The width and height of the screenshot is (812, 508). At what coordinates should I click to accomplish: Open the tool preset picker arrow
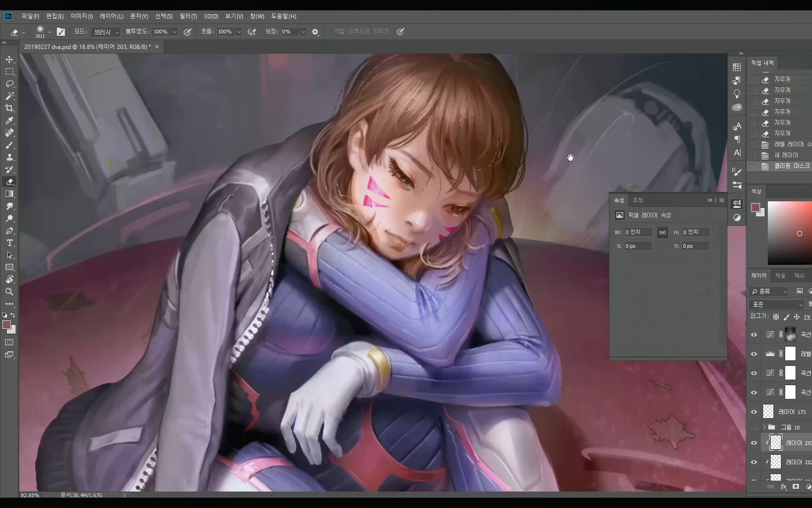click(x=23, y=32)
